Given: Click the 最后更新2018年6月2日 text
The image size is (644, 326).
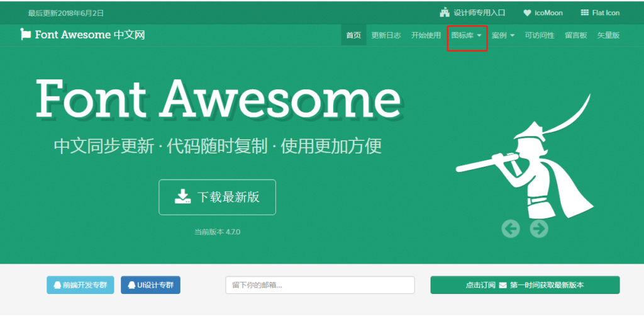Looking at the screenshot, I should click(x=65, y=13).
